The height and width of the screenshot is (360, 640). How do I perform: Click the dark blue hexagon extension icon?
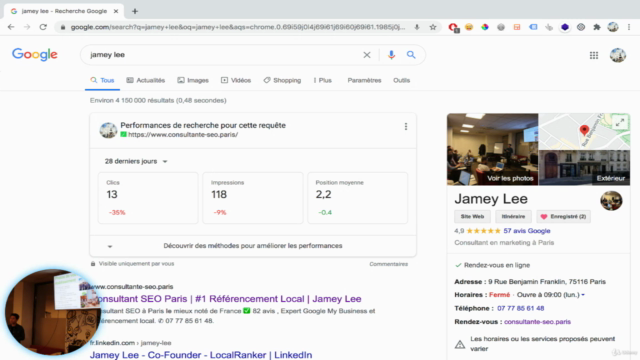pos(565,27)
